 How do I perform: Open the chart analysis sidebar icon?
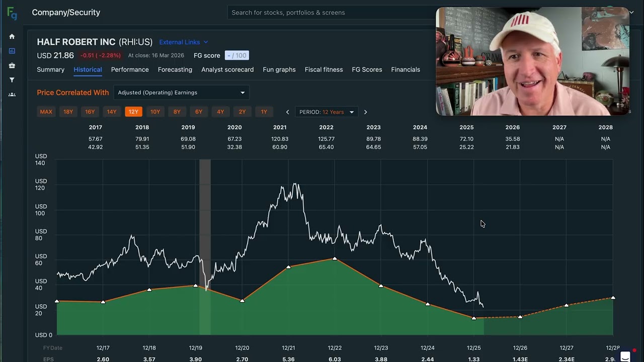click(x=12, y=51)
